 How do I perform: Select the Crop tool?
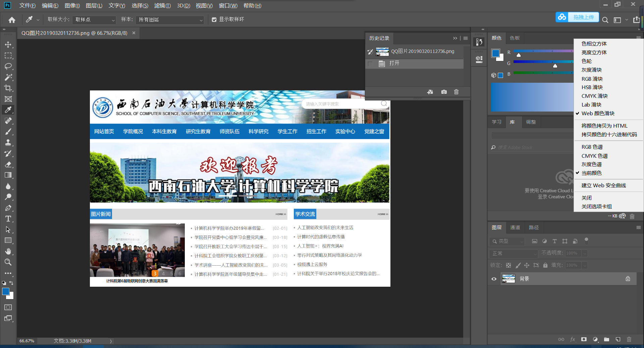pyautogui.click(x=8, y=88)
